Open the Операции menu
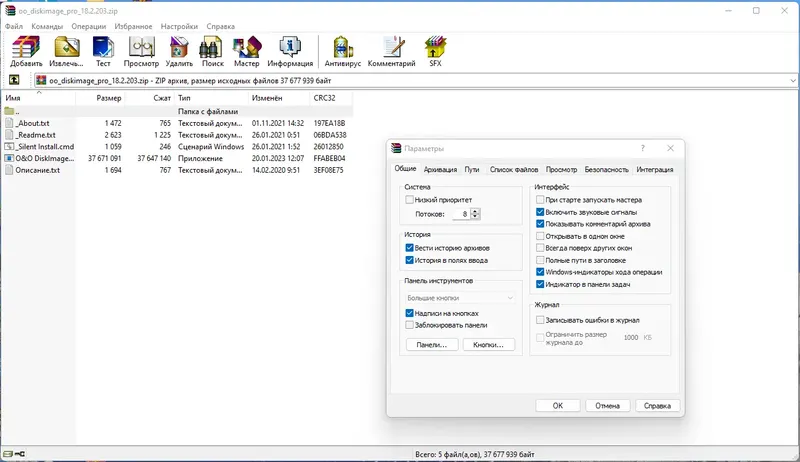The image size is (800, 462). [x=89, y=26]
